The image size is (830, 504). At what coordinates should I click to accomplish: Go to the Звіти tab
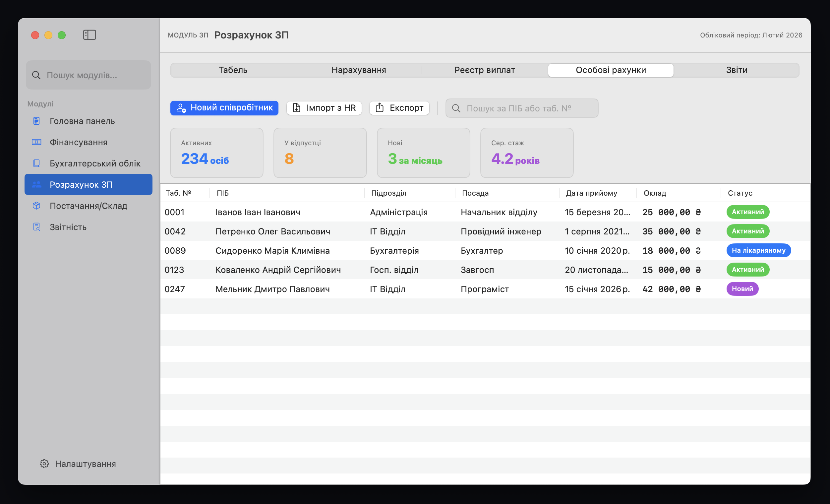736,70
